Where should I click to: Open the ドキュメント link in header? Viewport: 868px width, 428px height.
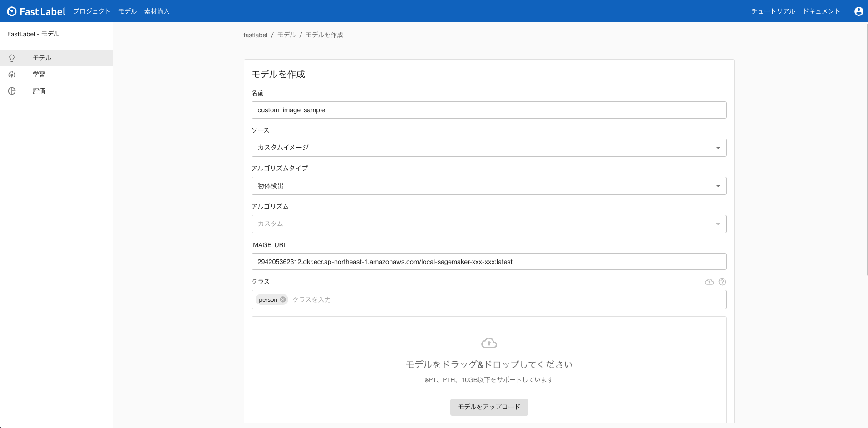tap(822, 11)
